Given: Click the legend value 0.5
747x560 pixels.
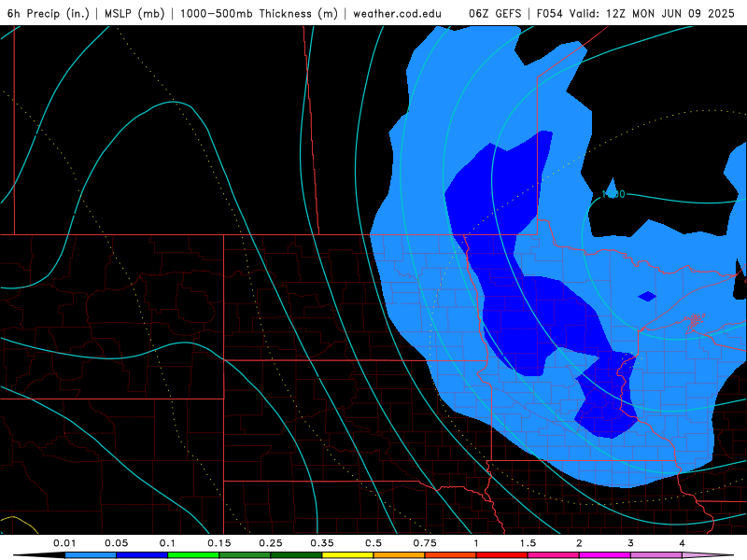Looking at the screenshot, I should point(373,543).
